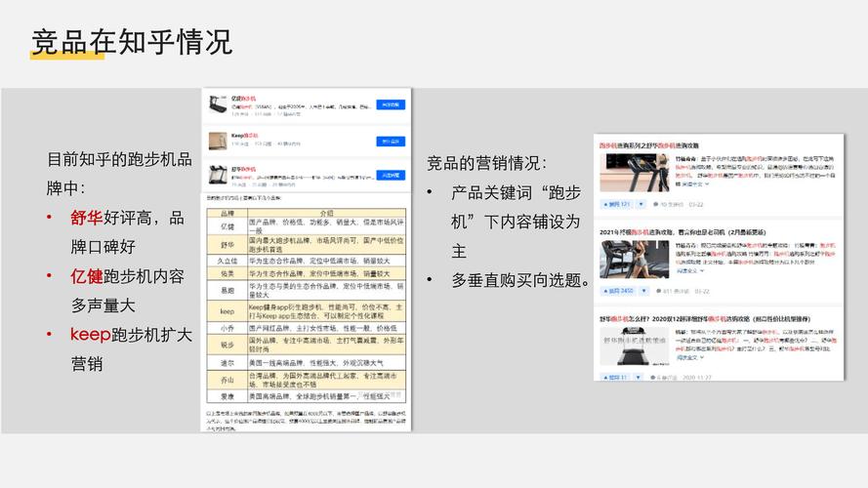Downvote arrow next to 赞同 11
The image size is (868, 488).
[639, 378]
